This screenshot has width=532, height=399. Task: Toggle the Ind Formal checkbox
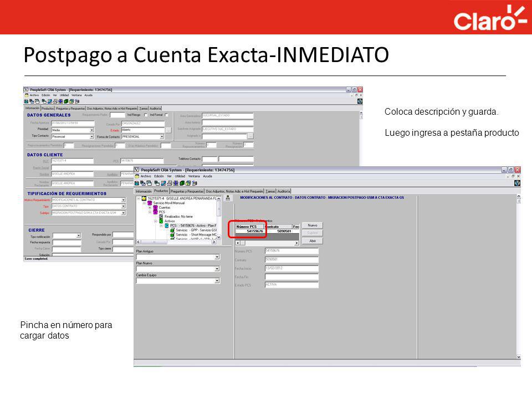pyautogui.click(x=166, y=115)
